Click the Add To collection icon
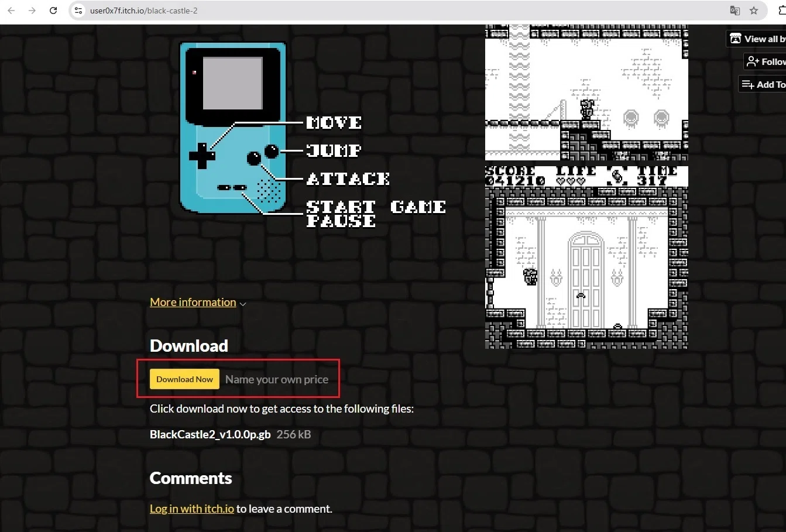This screenshot has width=786, height=532. pos(748,84)
